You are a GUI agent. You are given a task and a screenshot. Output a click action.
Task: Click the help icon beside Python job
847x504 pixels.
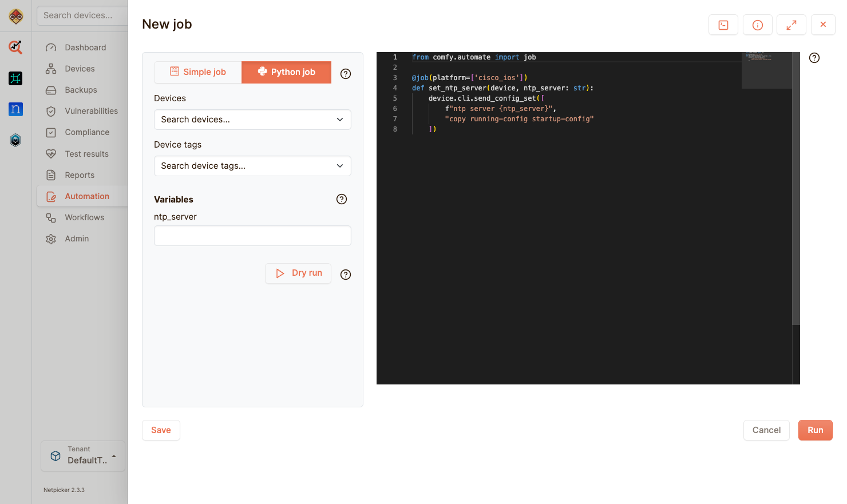coord(346,74)
